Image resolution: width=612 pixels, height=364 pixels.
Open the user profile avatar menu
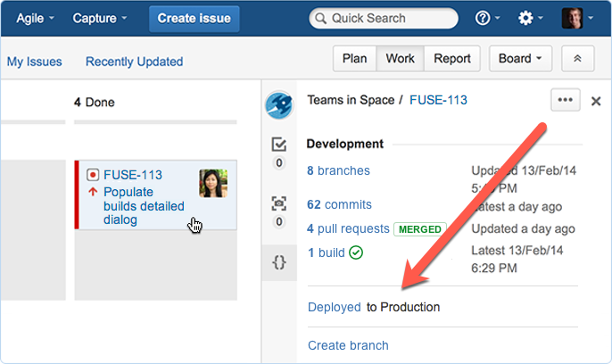577,18
